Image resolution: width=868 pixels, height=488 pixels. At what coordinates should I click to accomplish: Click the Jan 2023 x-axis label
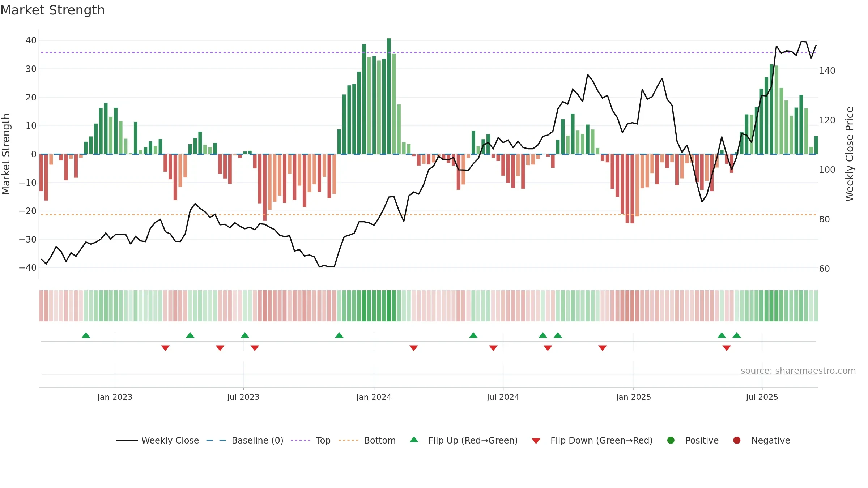(115, 397)
